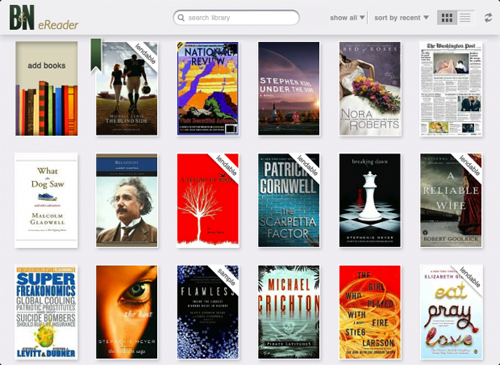The height and width of the screenshot is (365, 500).
Task: Open The Washington Post newspaper
Action: tap(451, 89)
